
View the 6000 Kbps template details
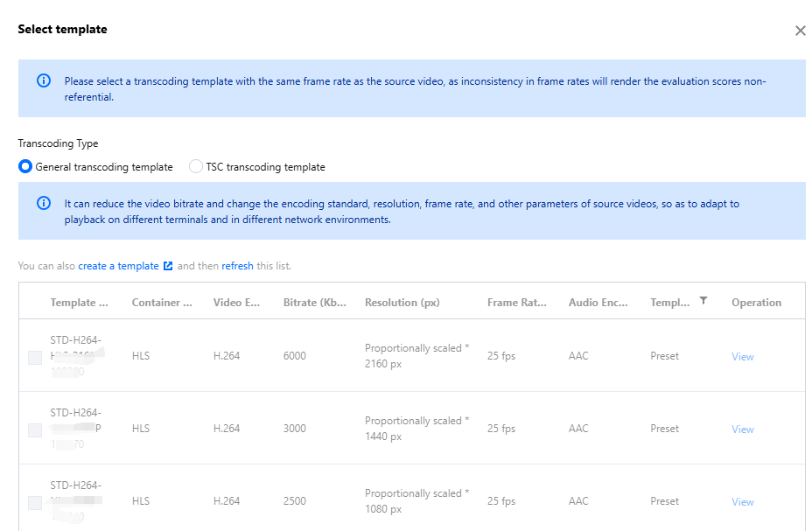(743, 357)
